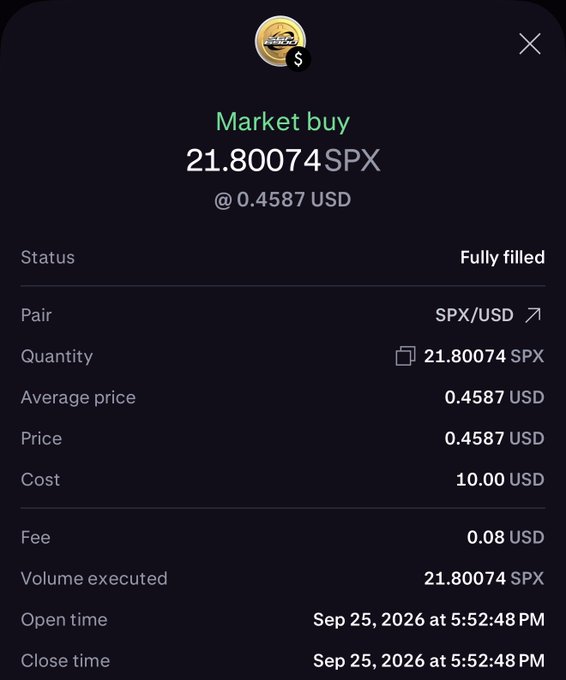Select the Quantity value 21.80074 SPX

pyautogui.click(x=484, y=356)
